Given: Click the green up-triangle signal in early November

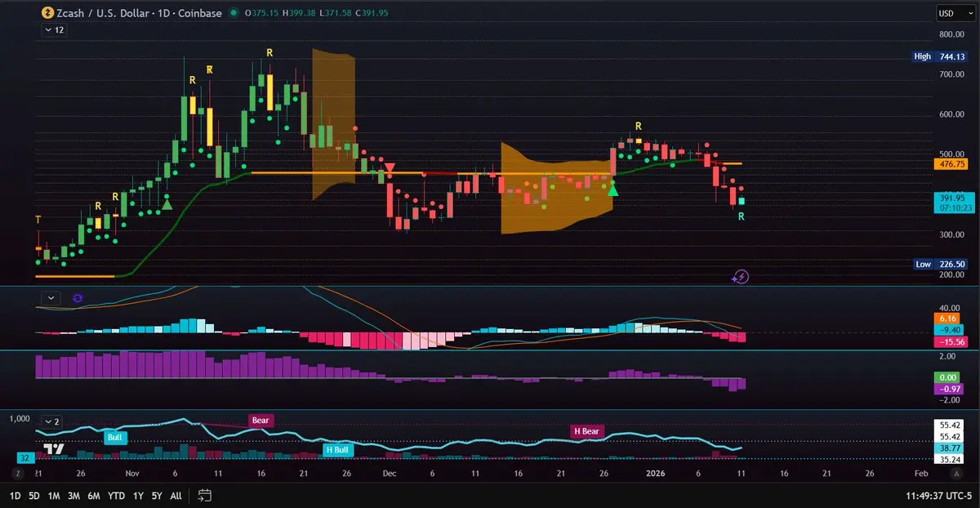Looking at the screenshot, I should pyautogui.click(x=167, y=203).
